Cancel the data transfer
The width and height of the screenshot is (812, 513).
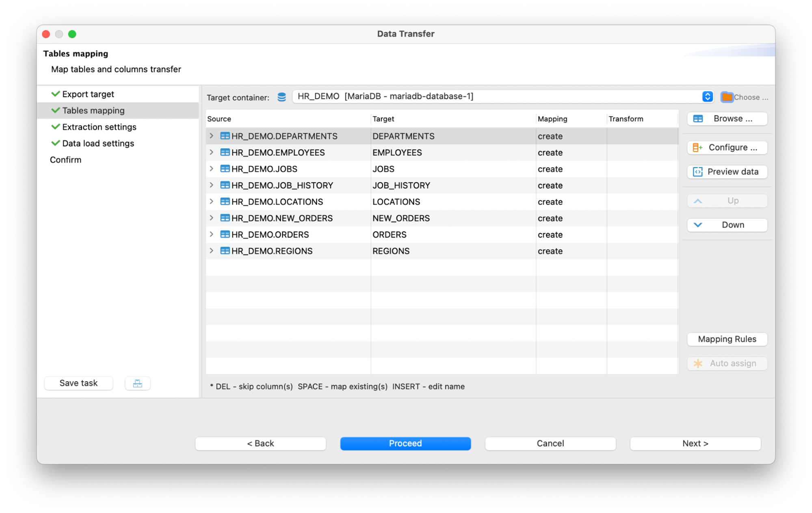coord(550,443)
